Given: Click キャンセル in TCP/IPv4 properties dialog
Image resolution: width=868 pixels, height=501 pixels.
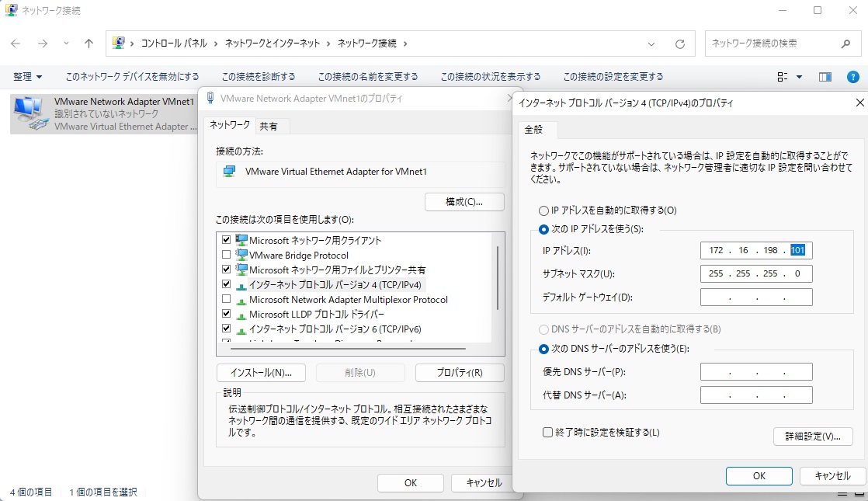Looking at the screenshot, I should click(832, 475).
